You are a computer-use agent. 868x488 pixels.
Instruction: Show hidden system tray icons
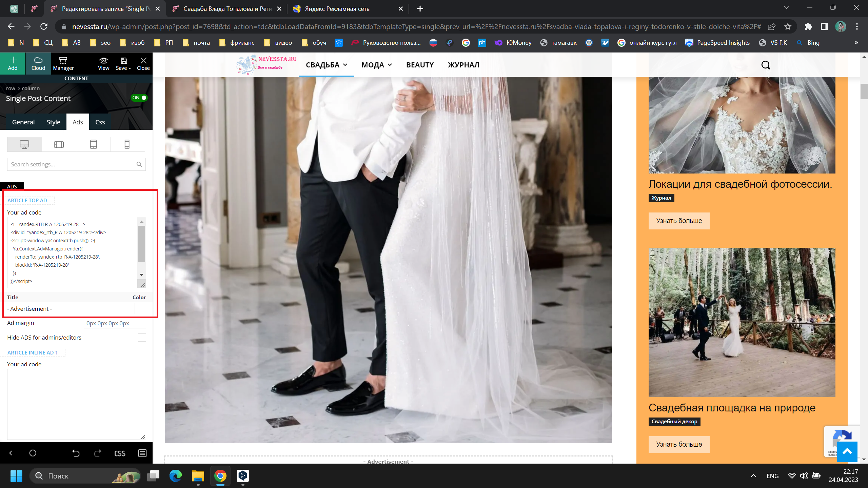753,476
